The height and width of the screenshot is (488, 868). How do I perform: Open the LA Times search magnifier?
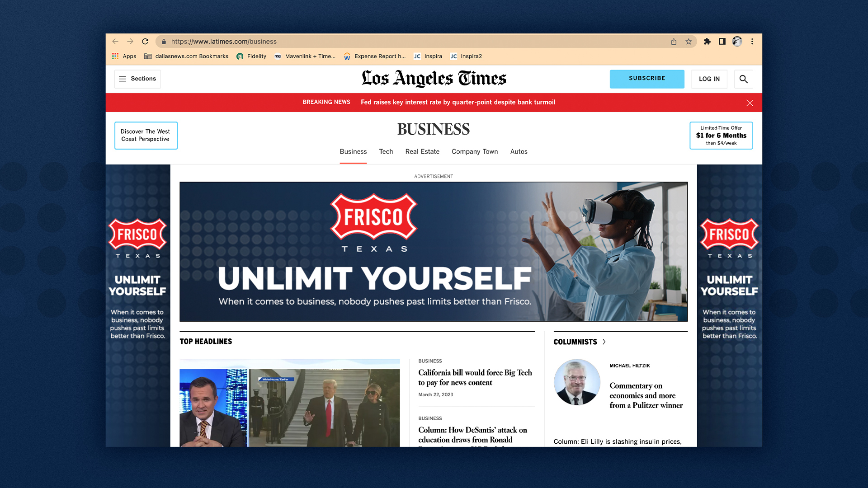(743, 79)
